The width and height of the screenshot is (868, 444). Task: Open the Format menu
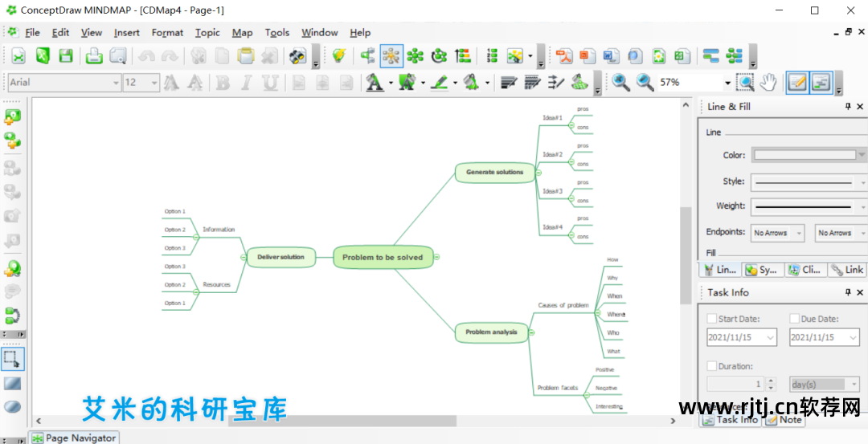point(167,33)
